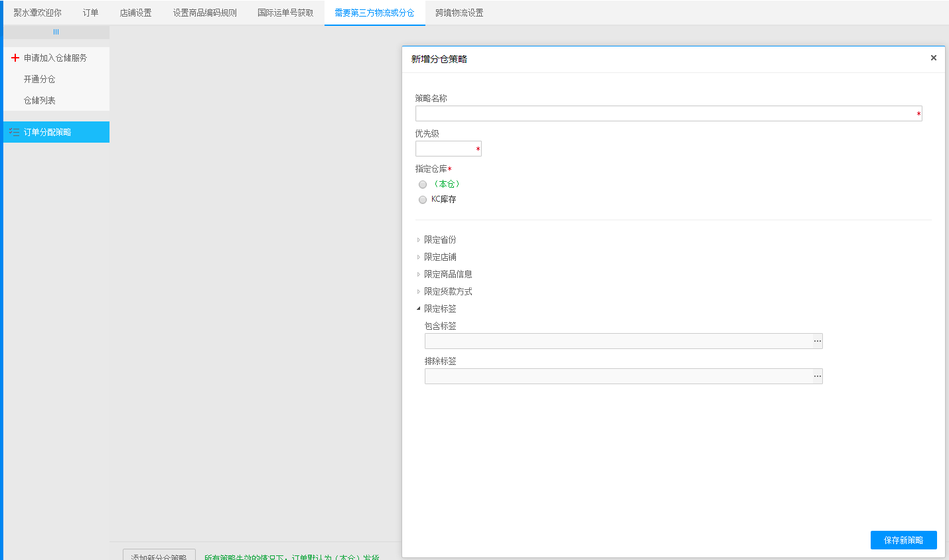Image resolution: width=949 pixels, height=560 pixels.
Task: Close the 新增分仓策略 dialog
Action: pyautogui.click(x=933, y=58)
